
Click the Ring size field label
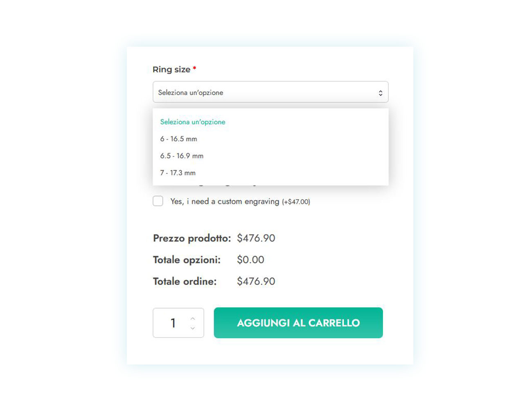click(171, 70)
